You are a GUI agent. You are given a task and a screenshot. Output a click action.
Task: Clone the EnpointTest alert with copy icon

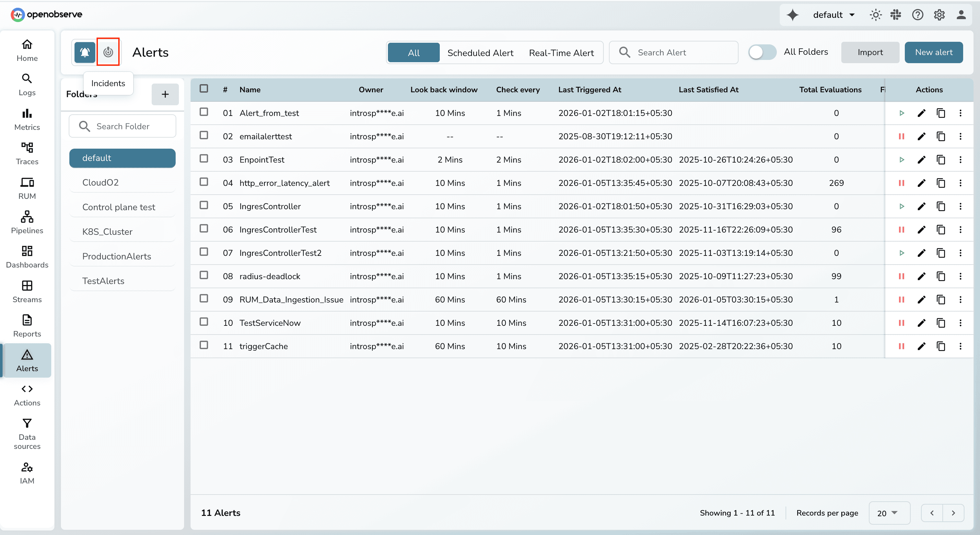pyautogui.click(x=941, y=160)
